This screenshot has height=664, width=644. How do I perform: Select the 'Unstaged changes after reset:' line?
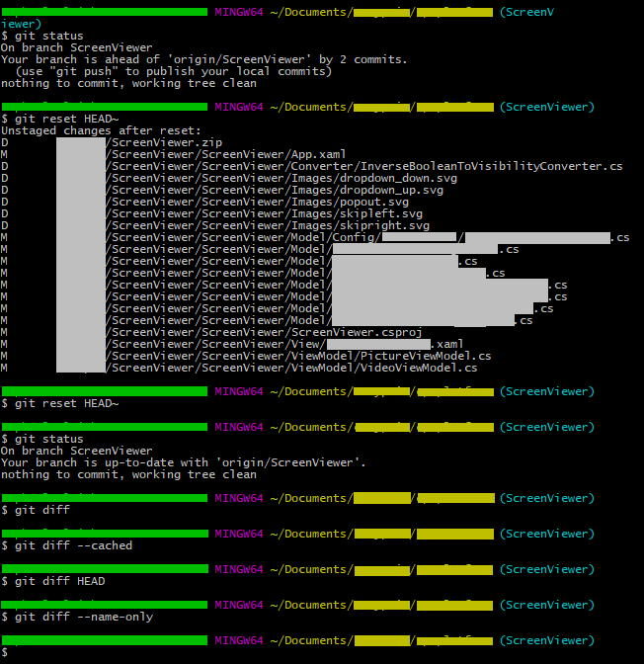101,130
